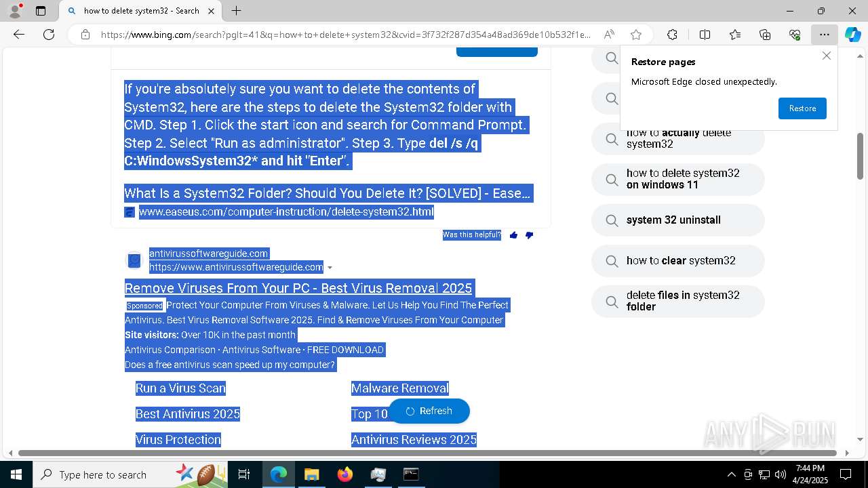Screen dimensions: 868x488
Task: Go back with the back arrow
Action: pyautogui.click(x=19, y=35)
